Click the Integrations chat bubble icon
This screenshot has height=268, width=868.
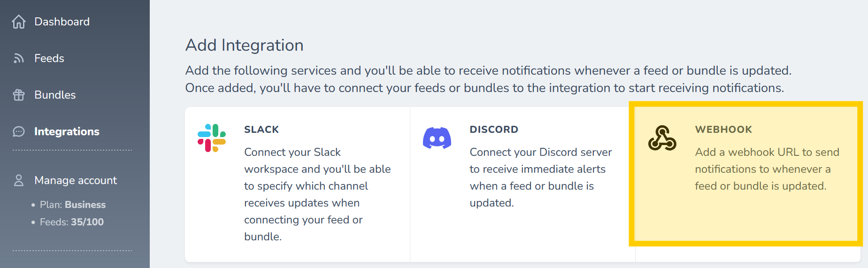tap(19, 131)
